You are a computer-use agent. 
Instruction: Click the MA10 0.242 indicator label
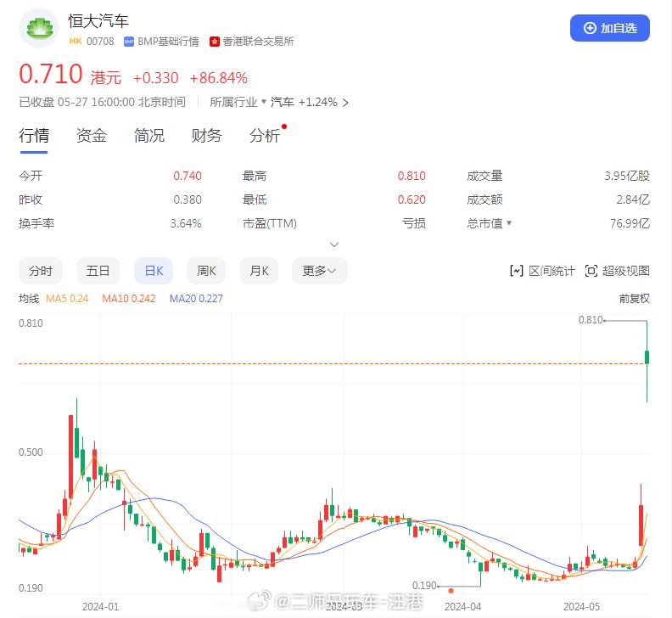129,299
